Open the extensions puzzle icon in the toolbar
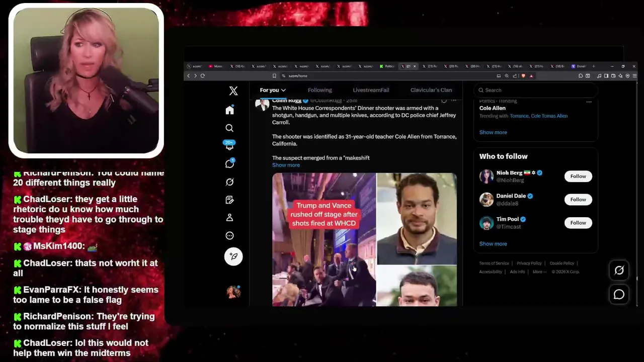The height and width of the screenshot is (362, 644). pyautogui.click(x=581, y=76)
